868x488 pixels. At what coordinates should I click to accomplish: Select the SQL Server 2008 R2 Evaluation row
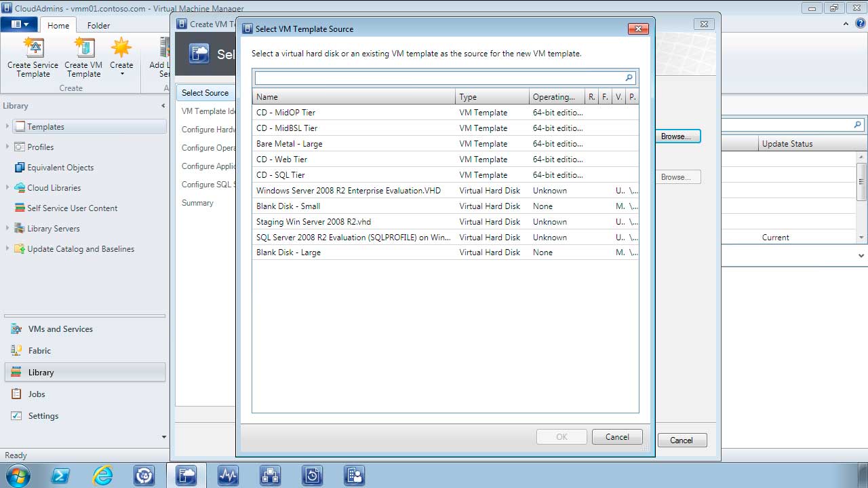coord(446,238)
